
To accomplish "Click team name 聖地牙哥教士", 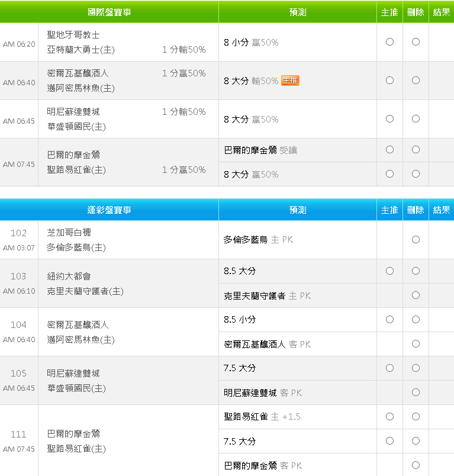I will [73, 34].
